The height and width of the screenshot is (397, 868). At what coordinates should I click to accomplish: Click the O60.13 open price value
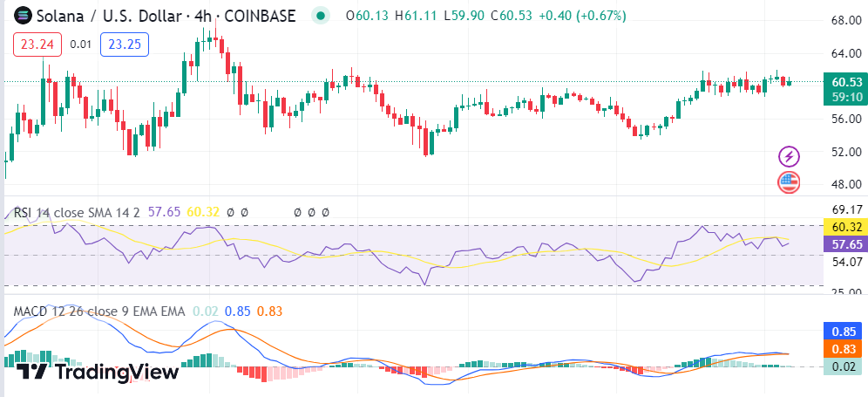coord(366,16)
